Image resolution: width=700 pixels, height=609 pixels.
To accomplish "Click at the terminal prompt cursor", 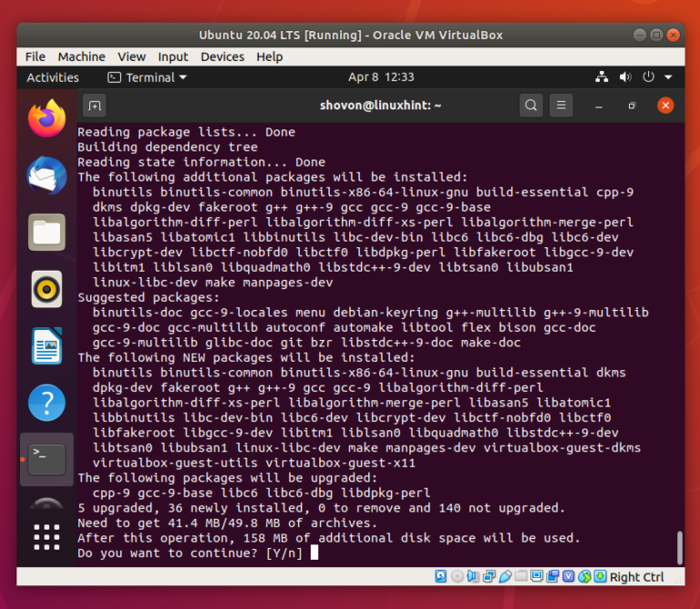I will click(314, 552).
